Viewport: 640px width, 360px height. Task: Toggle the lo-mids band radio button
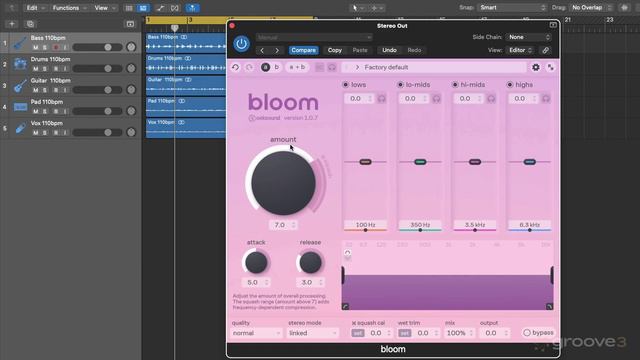click(400, 84)
